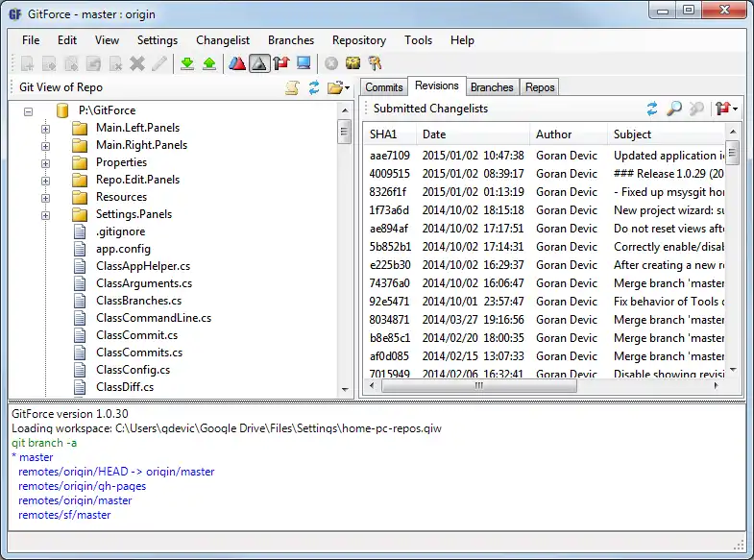Switch to the Repos tab
The image size is (754, 560).
(x=540, y=87)
